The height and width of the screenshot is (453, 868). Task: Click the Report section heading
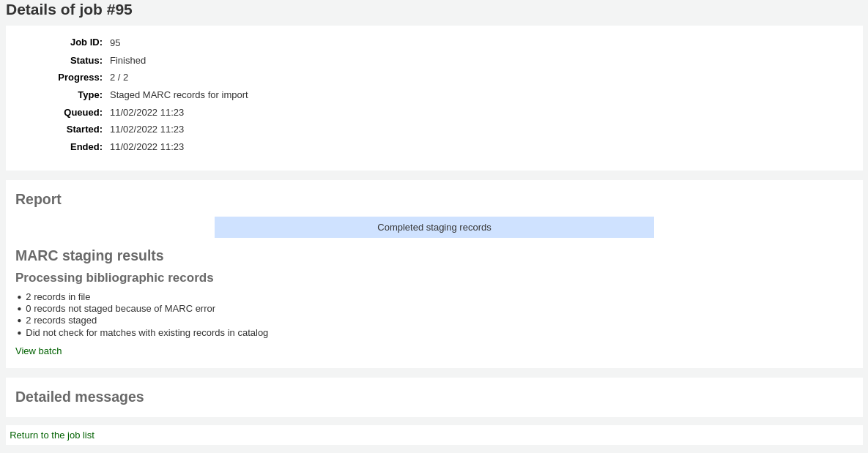tap(38, 199)
